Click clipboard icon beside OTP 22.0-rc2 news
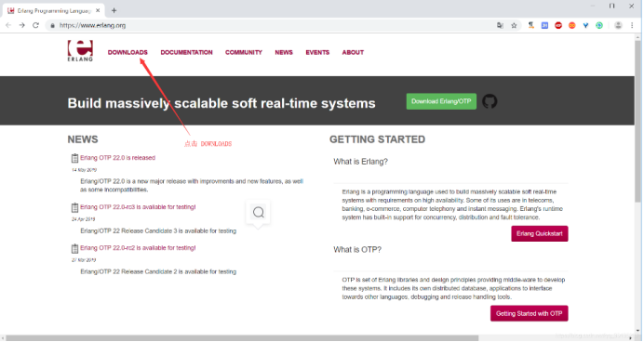The image size is (644, 342). (x=74, y=248)
